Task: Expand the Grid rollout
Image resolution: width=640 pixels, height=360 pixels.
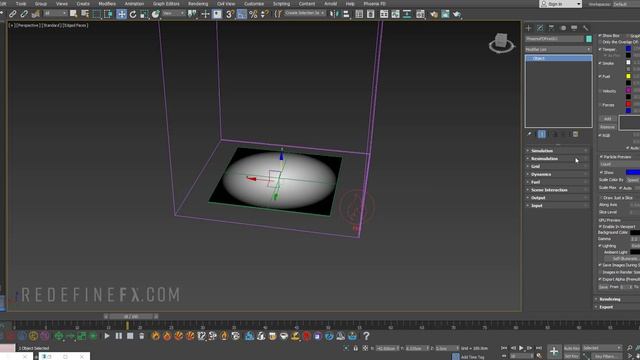Action: click(x=558, y=167)
